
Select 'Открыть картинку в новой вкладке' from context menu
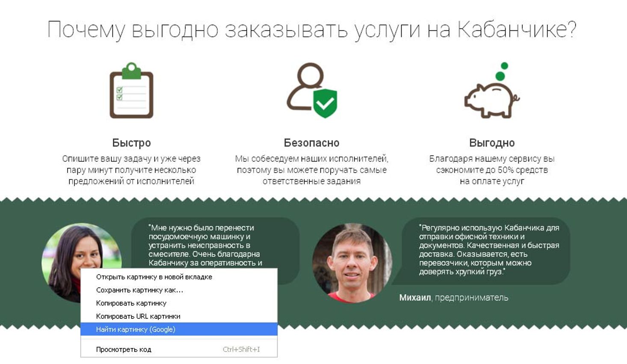(x=179, y=277)
